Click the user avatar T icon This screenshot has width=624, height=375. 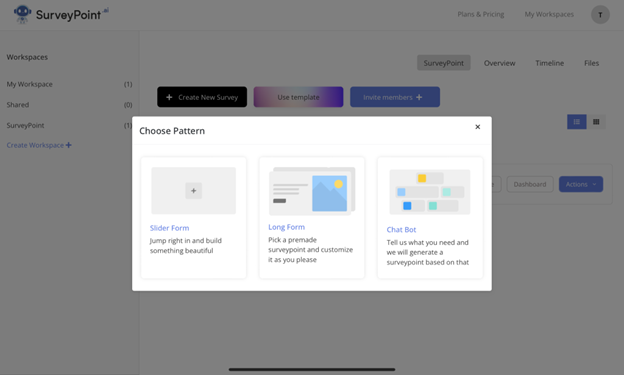600,15
